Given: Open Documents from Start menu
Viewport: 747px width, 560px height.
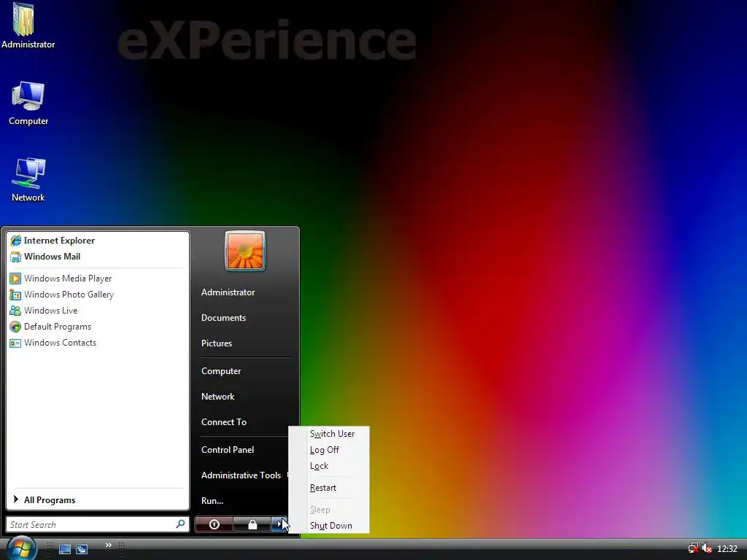Looking at the screenshot, I should tap(223, 318).
